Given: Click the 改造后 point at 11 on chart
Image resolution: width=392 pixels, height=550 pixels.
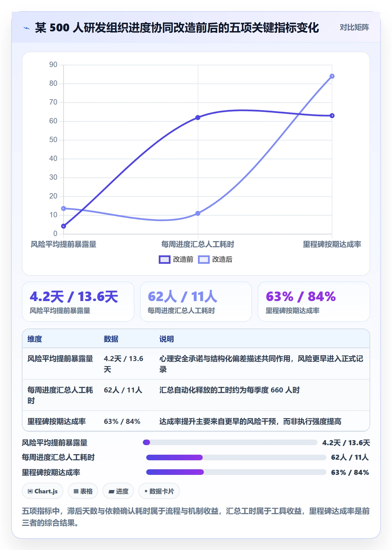Looking at the screenshot, I should click(198, 213).
